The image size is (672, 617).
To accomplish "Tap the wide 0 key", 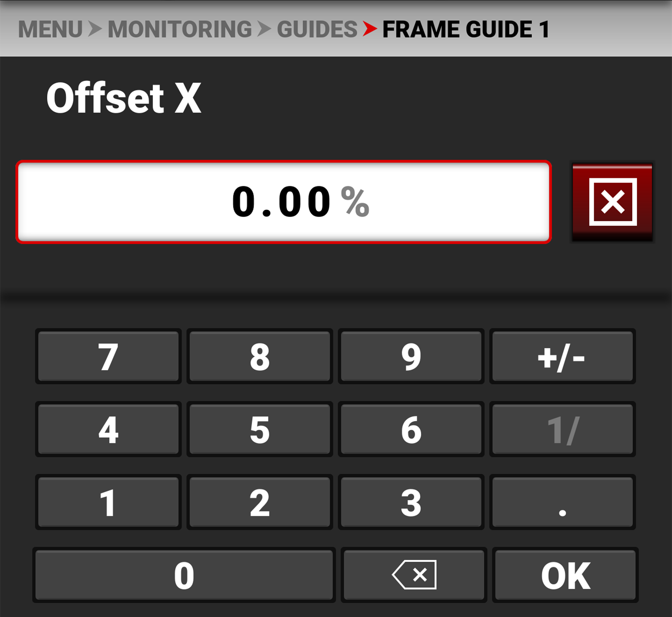I will (184, 575).
